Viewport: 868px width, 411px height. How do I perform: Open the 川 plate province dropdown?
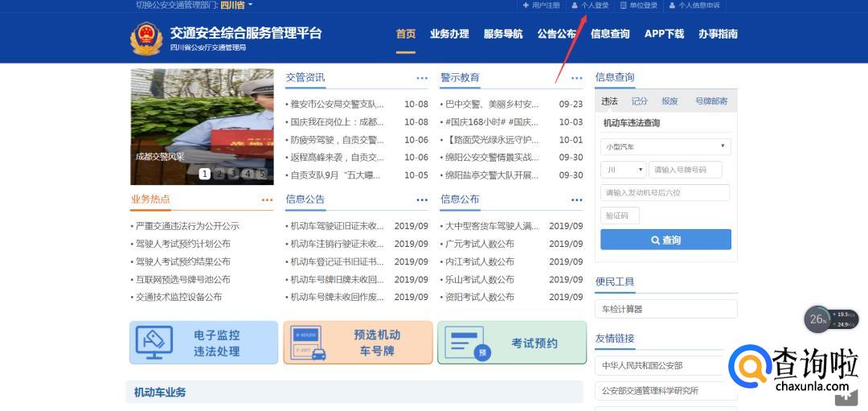coord(623,170)
